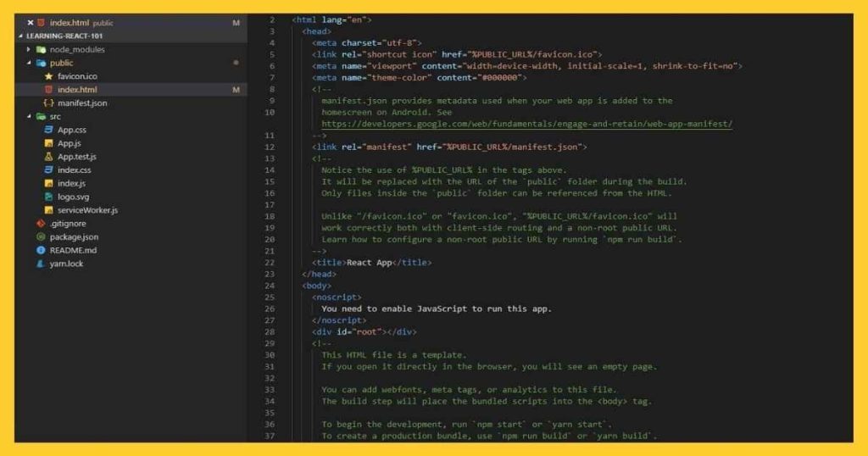Click the link rel="manifest" line

pos(449,147)
